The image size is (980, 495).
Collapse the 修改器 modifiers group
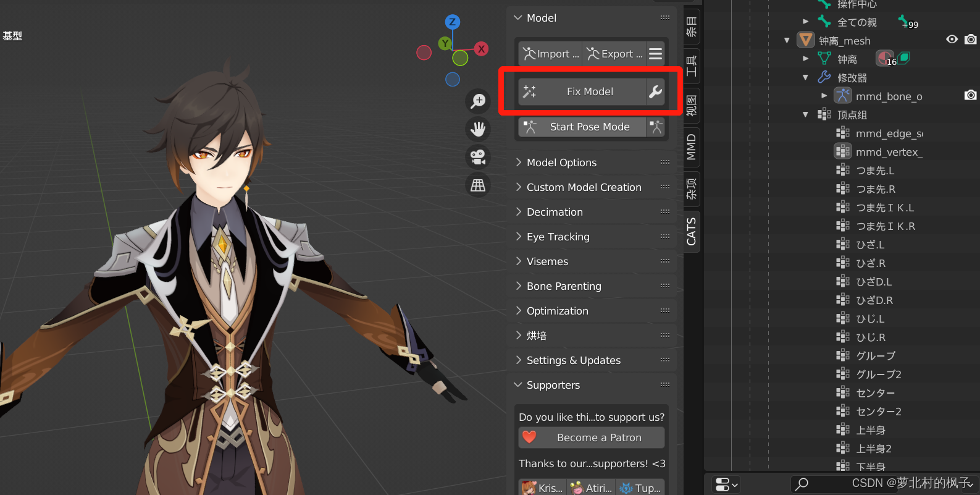pyautogui.click(x=805, y=77)
